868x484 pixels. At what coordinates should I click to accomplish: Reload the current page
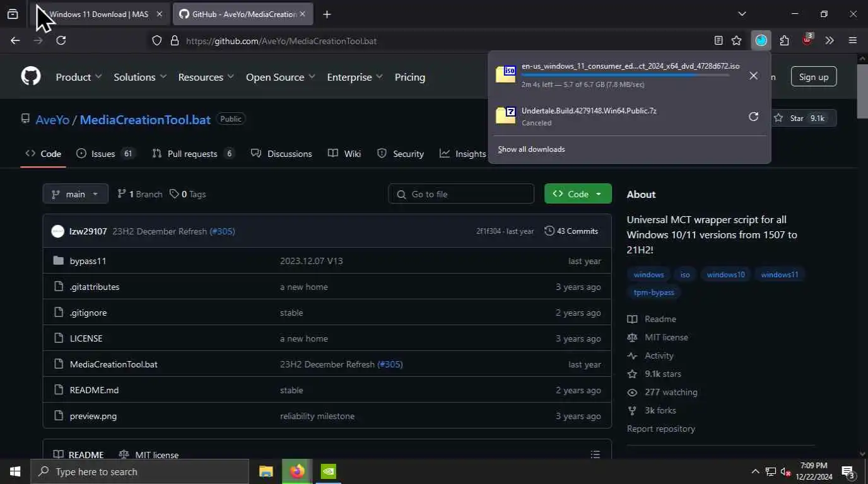pyautogui.click(x=61, y=40)
